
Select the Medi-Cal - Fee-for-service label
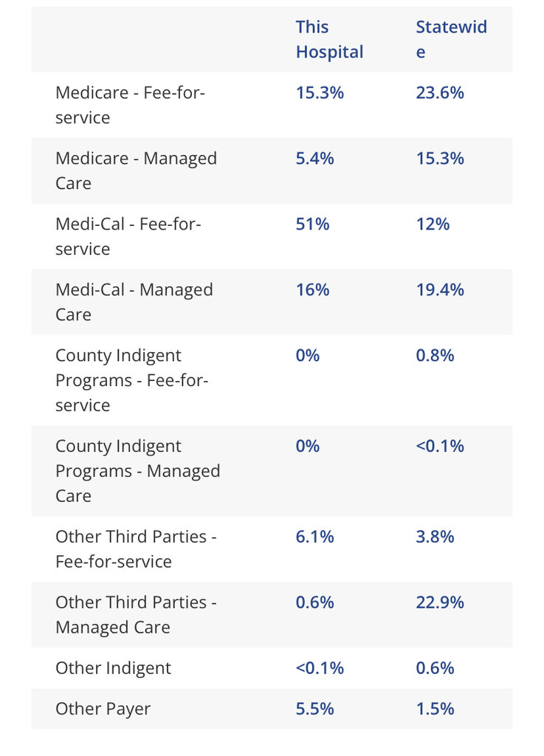pos(128,237)
